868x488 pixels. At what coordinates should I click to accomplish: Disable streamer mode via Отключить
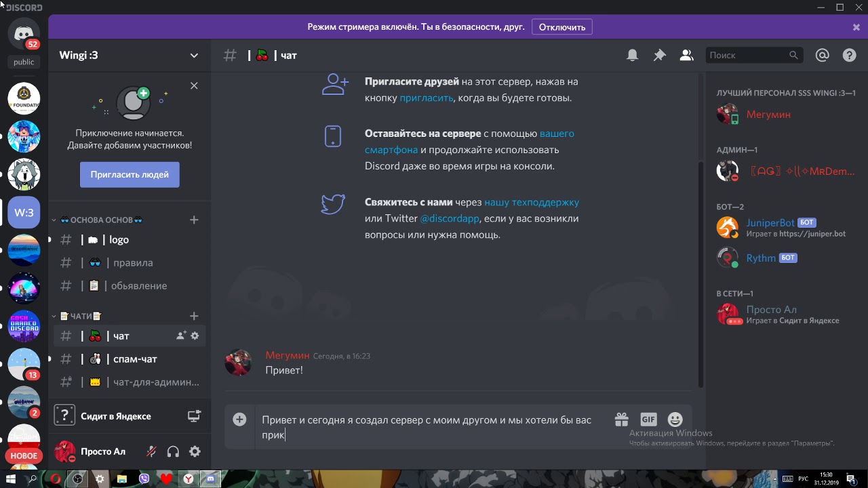(x=562, y=27)
